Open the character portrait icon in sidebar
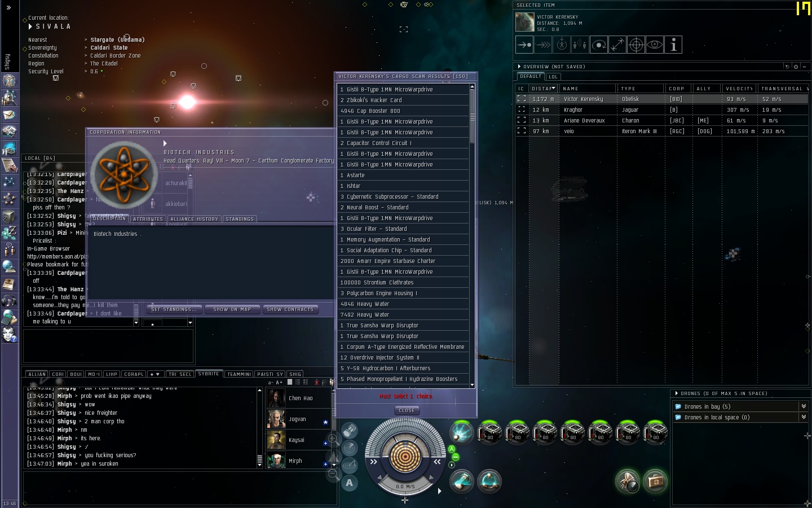The width and height of the screenshot is (812, 508). pos(9,81)
